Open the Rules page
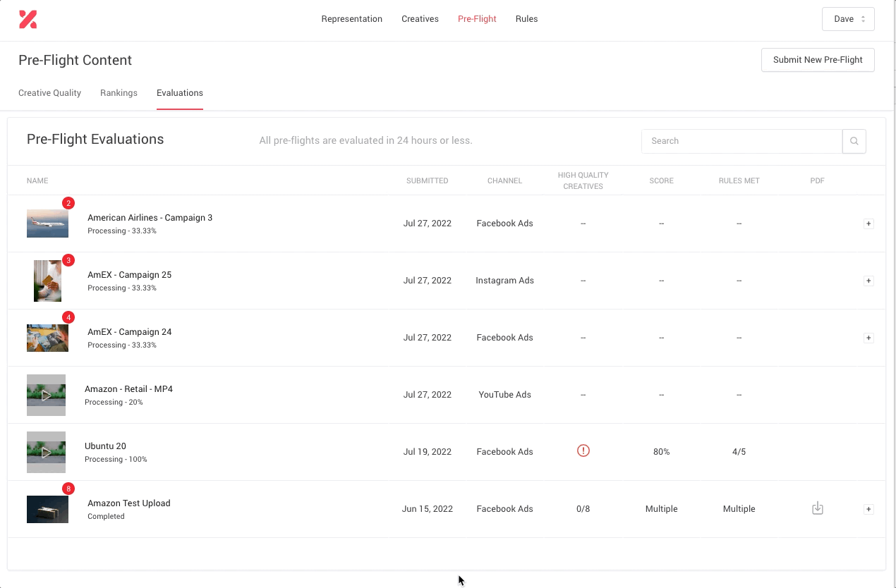 click(526, 19)
